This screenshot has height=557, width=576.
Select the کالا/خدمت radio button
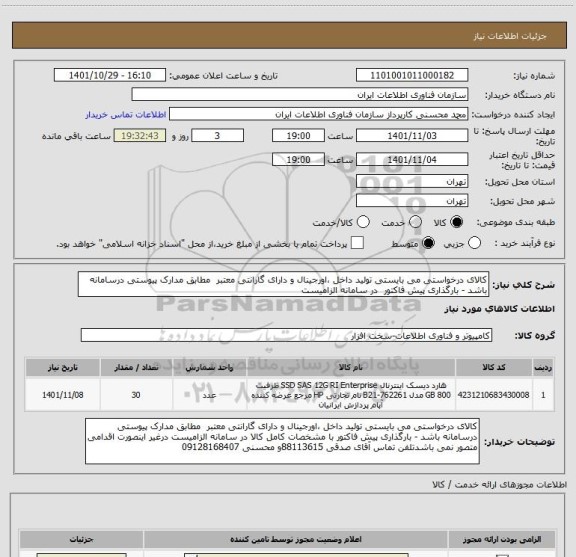363,222
